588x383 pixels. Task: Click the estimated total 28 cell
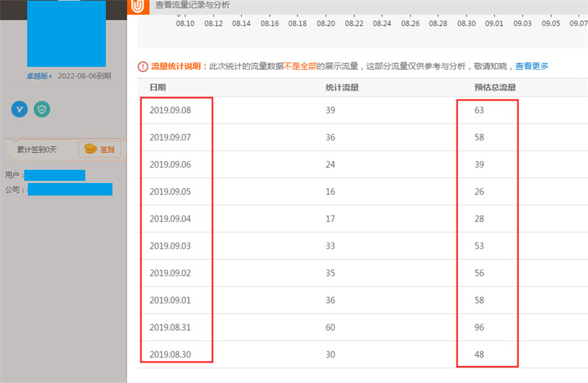coord(479,218)
